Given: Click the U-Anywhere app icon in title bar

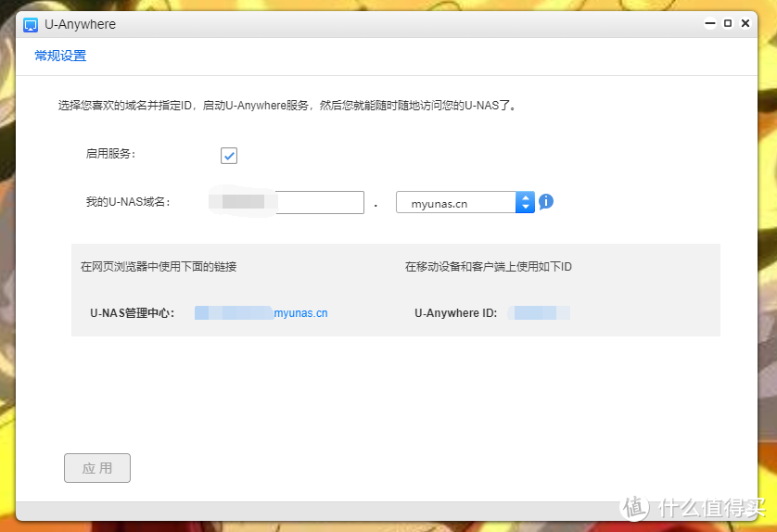Looking at the screenshot, I should coord(31,25).
